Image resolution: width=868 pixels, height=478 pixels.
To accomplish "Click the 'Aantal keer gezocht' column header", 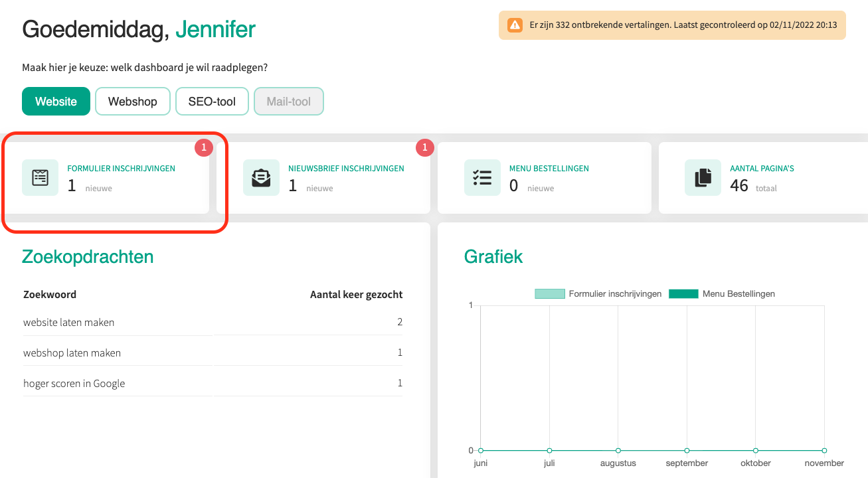I will [357, 294].
